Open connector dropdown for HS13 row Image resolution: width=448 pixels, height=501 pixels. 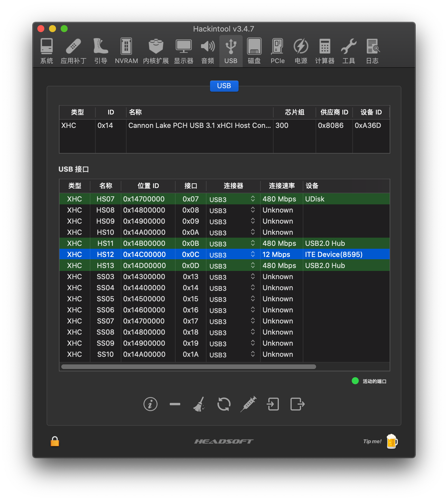[x=253, y=265]
